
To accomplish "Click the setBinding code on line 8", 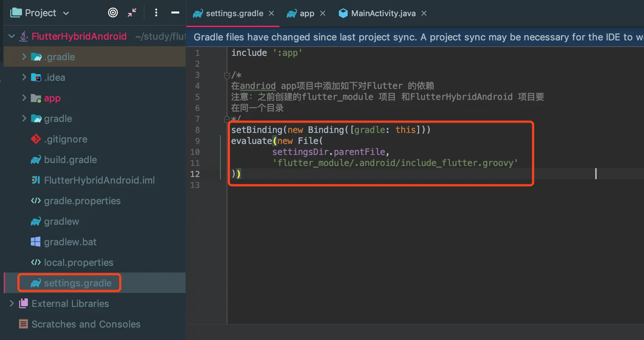I will [x=331, y=130].
